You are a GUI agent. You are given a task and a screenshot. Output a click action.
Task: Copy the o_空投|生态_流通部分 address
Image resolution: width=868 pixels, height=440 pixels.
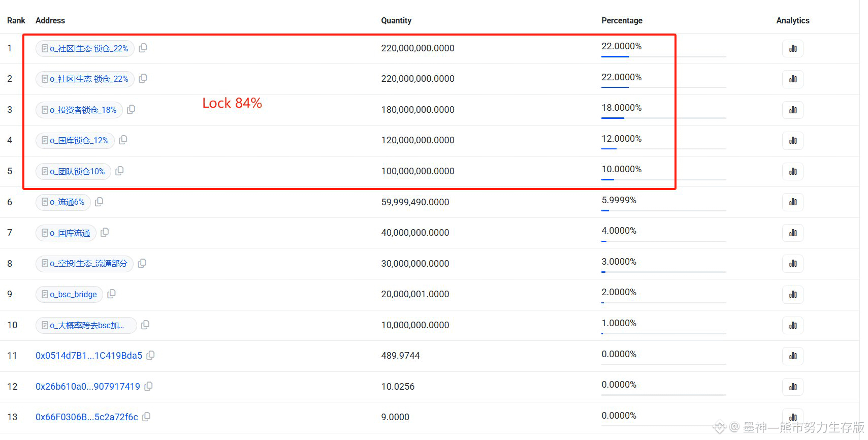coord(142,263)
